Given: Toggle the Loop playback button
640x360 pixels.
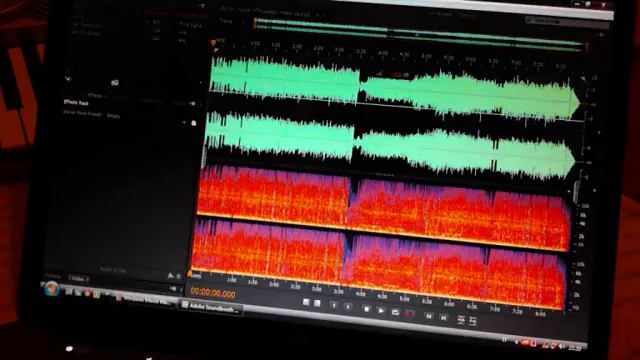Looking at the screenshot, I should [x=395, y=312].
